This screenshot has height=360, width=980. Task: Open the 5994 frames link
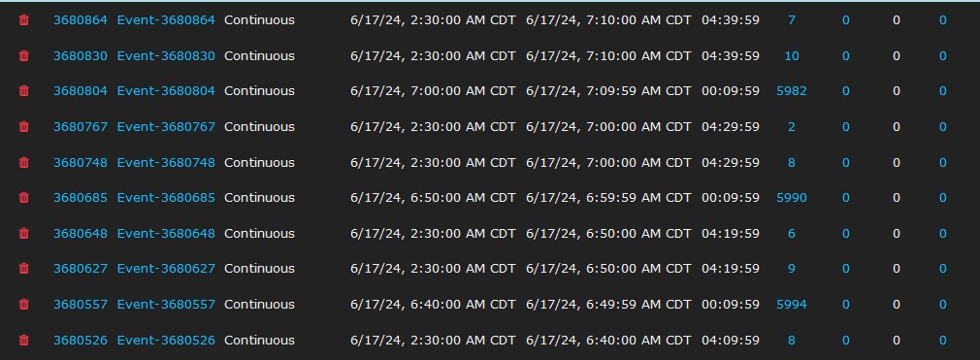(791, 305)
